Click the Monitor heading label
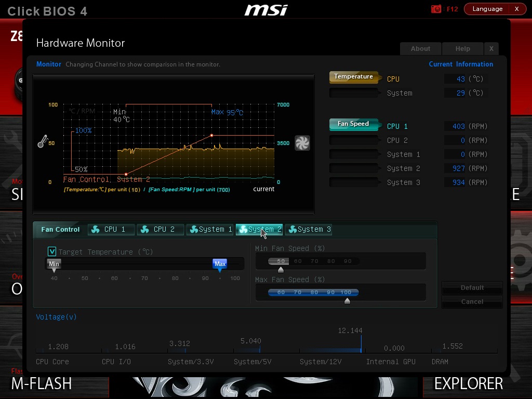Image resolution: width=532 pixels, height=399 pixels. (48, 64)
